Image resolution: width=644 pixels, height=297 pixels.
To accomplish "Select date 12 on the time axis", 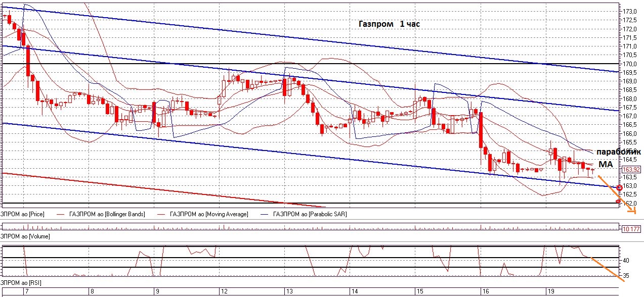I will (x=224, y=292).
